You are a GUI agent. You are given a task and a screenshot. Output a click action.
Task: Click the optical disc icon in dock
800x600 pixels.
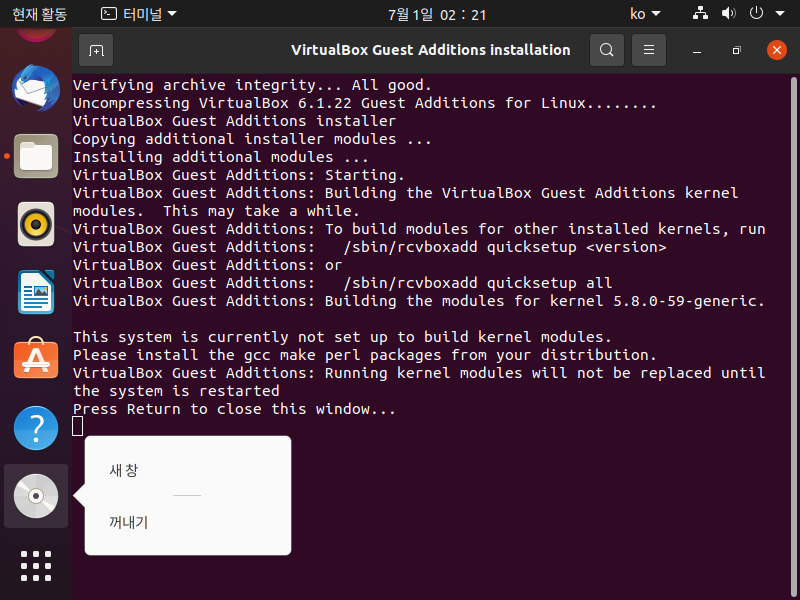click(x=36, y=496)
